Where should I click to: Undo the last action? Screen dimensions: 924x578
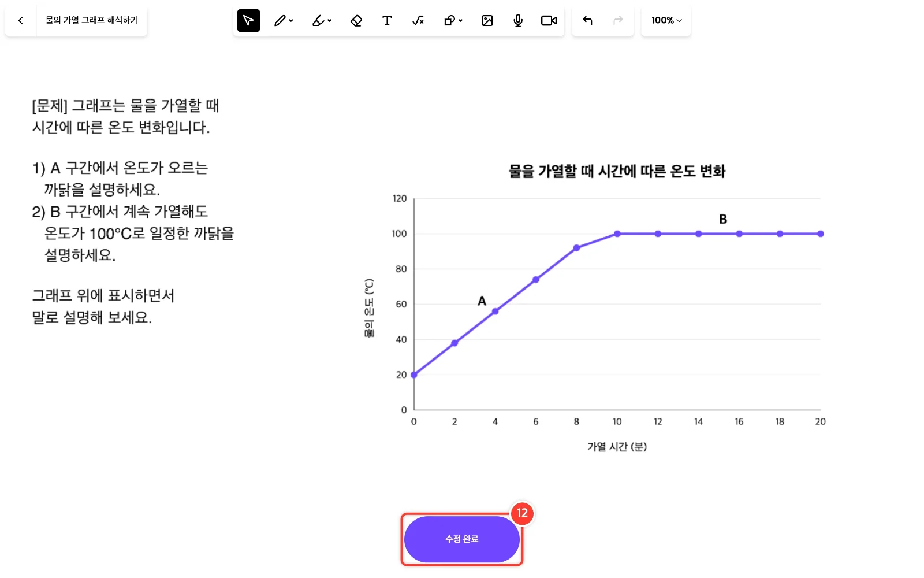pyautogui.click(x=587, y=21)
